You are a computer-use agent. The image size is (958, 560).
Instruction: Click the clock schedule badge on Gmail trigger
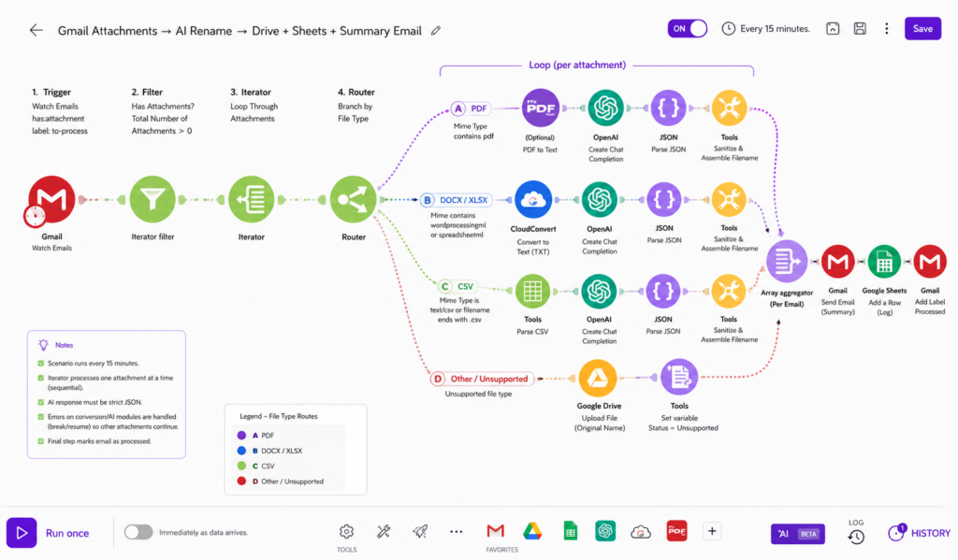click(35, 216)
